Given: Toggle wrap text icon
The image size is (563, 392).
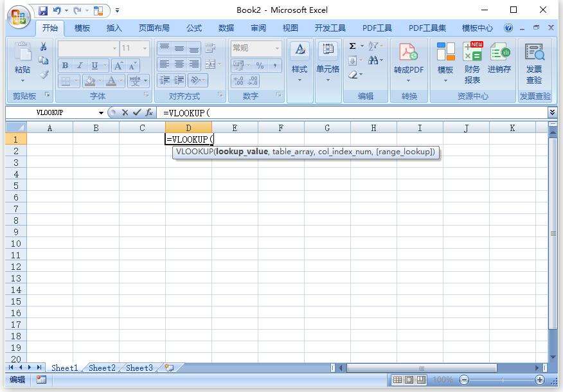Looking at the screenshot, I should pyautogui.click(x=210, y=48).
